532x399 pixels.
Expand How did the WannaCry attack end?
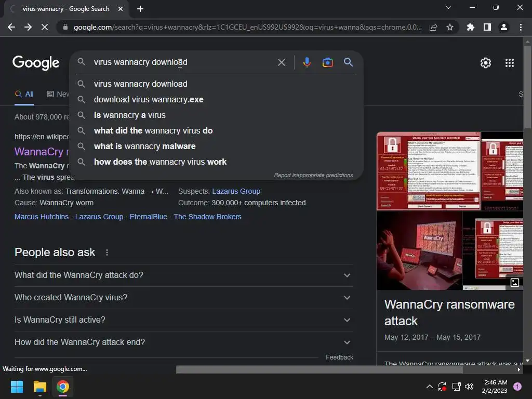[x=183, y=342]
